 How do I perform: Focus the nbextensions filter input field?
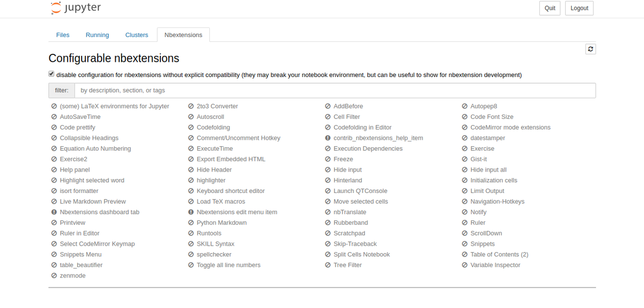click(335, 90)
